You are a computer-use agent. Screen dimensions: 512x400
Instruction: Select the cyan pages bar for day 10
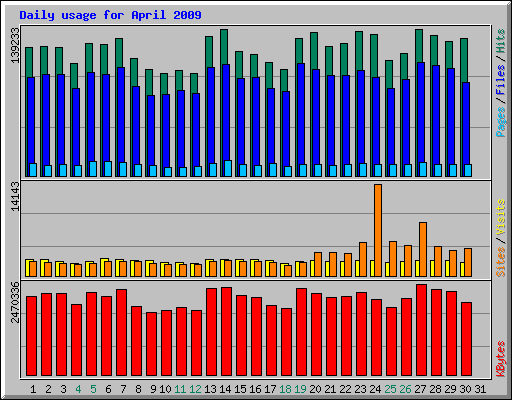tap(168, 172)
